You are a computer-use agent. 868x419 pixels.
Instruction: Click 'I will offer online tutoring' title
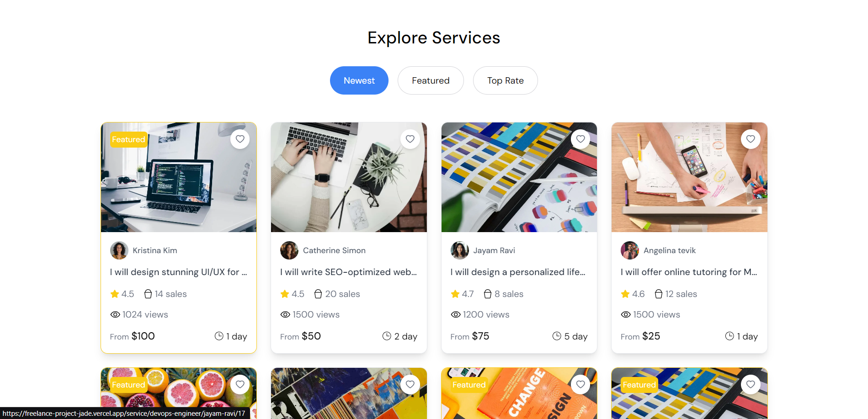click(x=689, y=272)
